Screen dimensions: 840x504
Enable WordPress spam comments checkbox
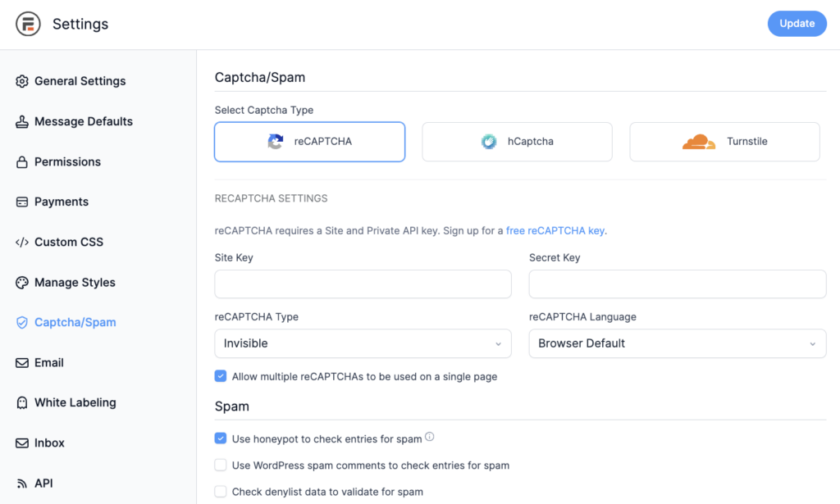point(221,465)
